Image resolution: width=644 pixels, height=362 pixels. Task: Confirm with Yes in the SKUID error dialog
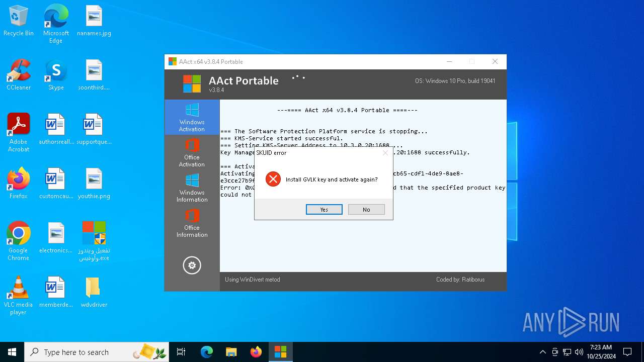[324, 210]
